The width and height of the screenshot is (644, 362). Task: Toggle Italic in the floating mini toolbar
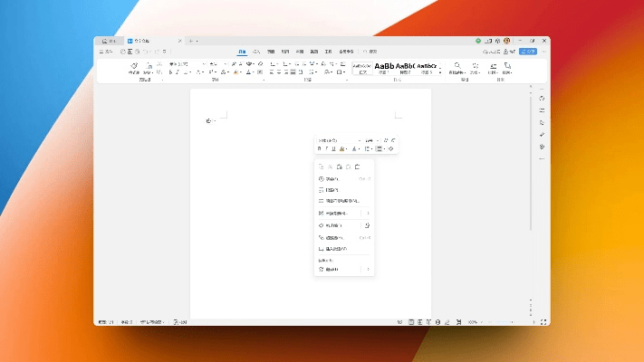326,148
